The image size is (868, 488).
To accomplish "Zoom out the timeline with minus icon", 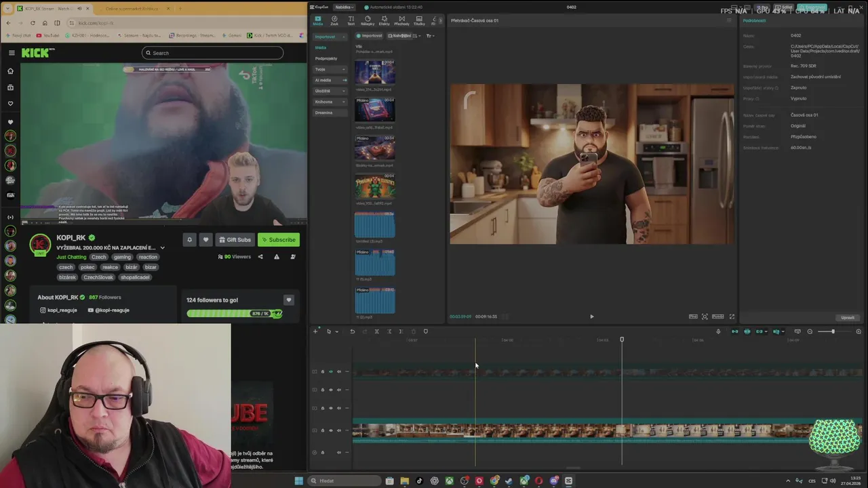I will 810,331.
